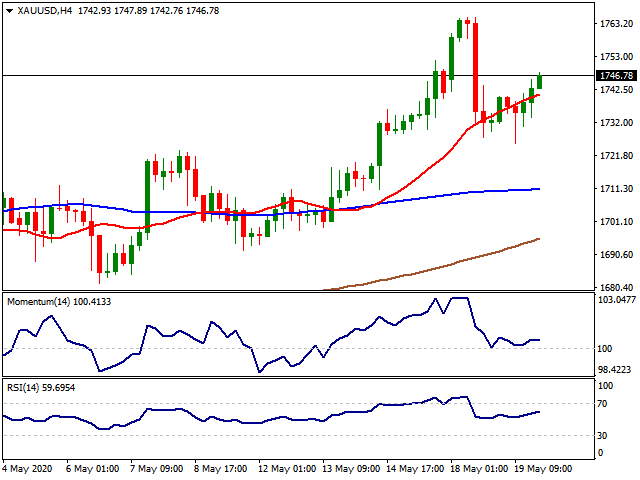Click the 13 May 09:00 time label
Screen dimensions: 640x480
click(351, 469)
